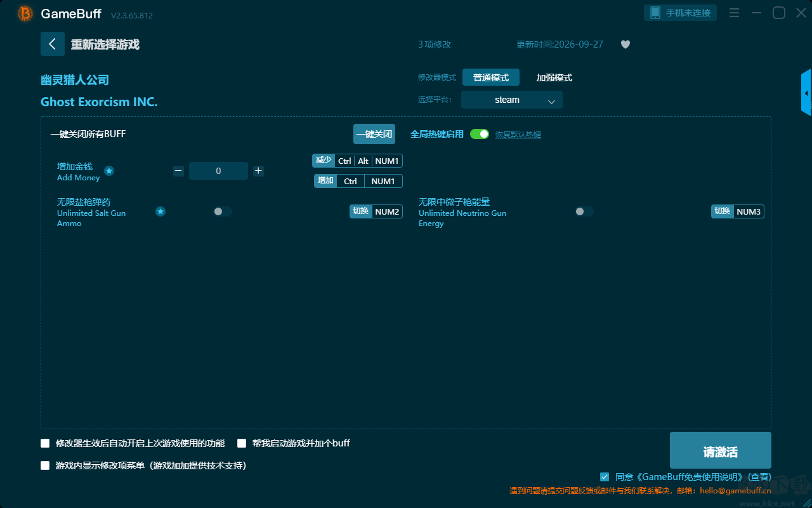Screen dimensions: 812x508
Task: Toggle Unlimited Neutrino Gun Energy switch
Action: [584, 211]
